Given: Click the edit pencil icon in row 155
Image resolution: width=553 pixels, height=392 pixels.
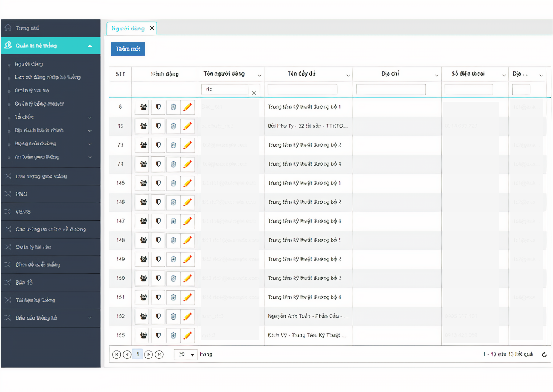Looking at the screenshot, I should coord(188,335).
